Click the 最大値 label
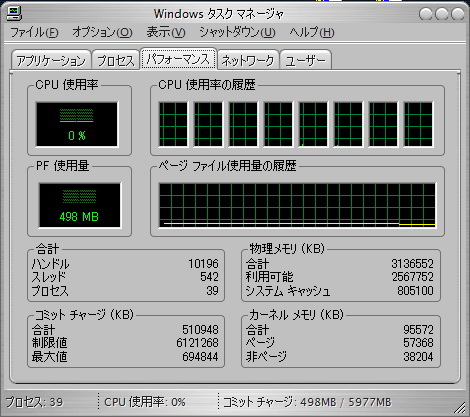Viewport: 470px width, 417px height. pyautogui.click(x=49, y=356)
